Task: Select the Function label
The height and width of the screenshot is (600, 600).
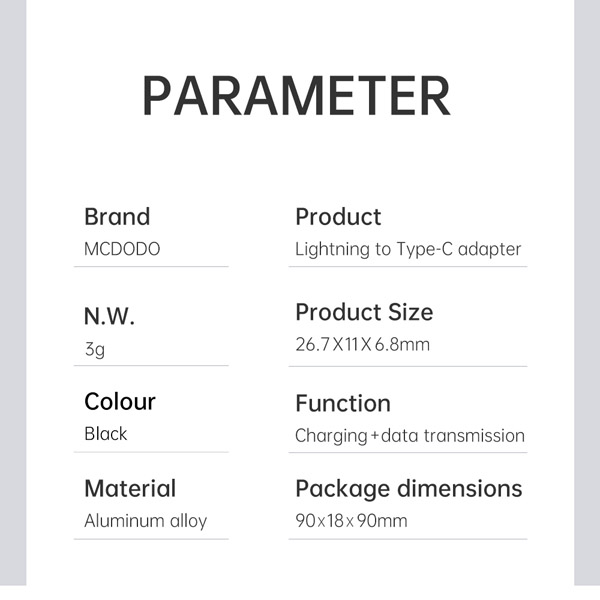Action: 343,404
